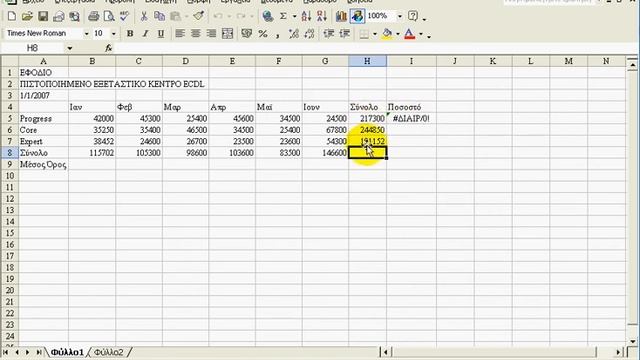Decrease decimal places
Screen dimensions: 640x360
pos(309,33)
